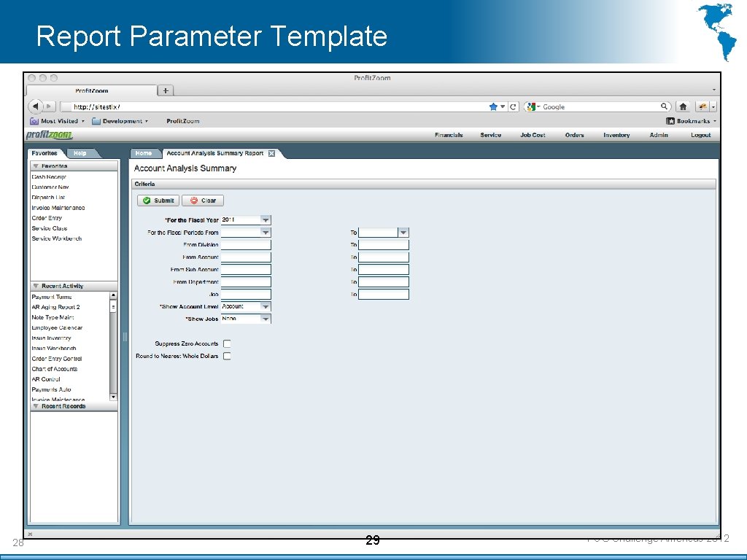Open the Inventory menu
This screenshot has height=560, width=747.
[616, 135]
